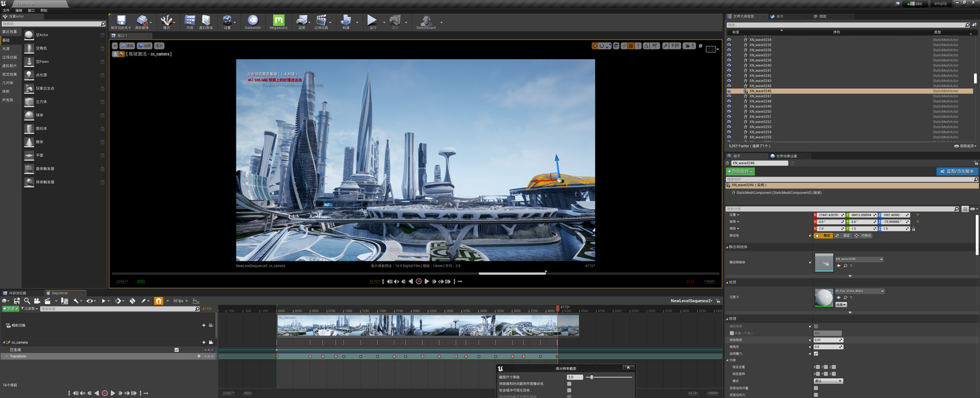Select the Cube (立方体) actor icon
980x398 pixels.
click(29, 101)
